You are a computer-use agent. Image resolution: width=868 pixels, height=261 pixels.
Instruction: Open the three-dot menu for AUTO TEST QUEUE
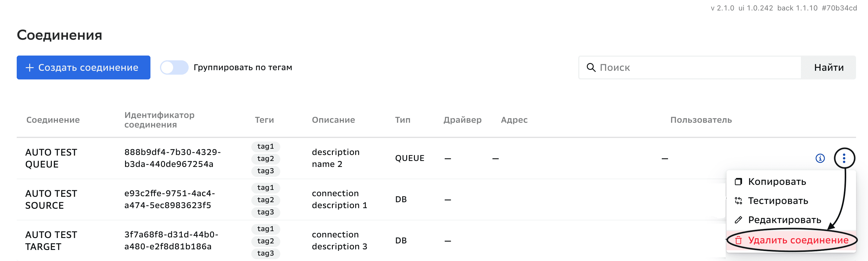tap(844, 158)
